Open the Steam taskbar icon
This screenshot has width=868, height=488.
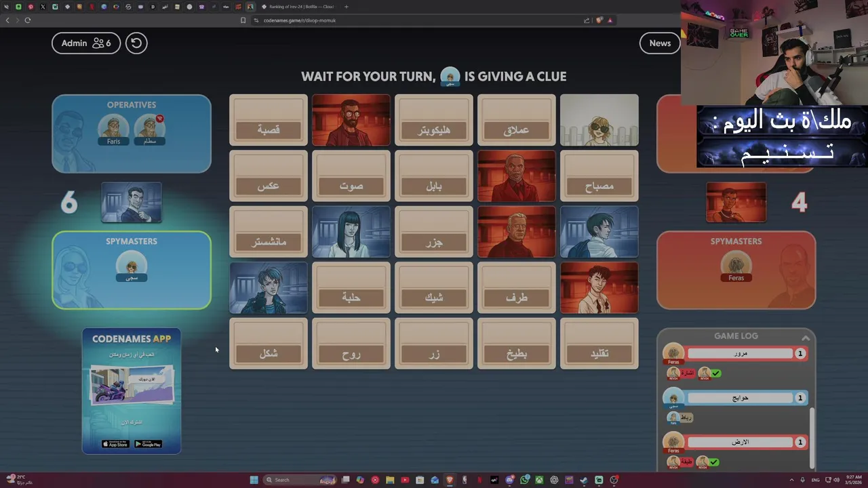[584, 480]
